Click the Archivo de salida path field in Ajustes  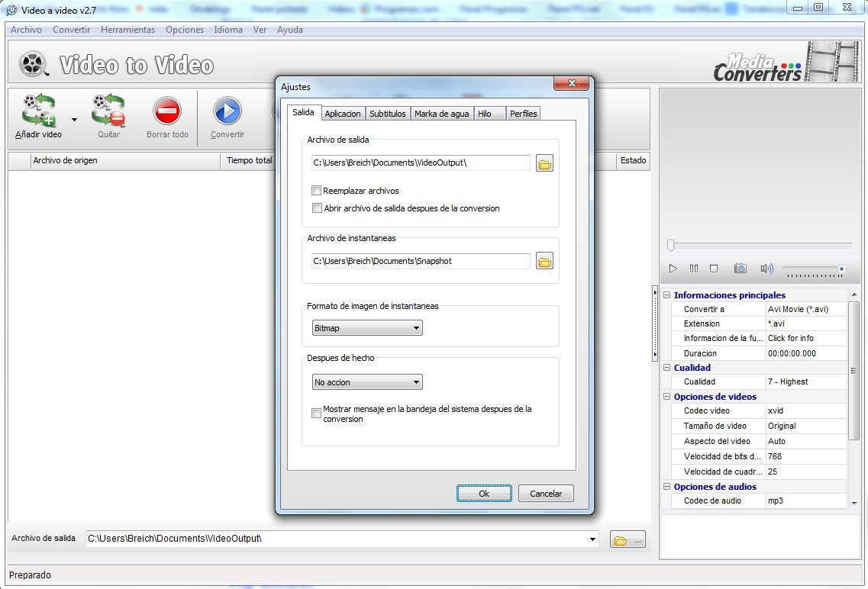[421, 163]
